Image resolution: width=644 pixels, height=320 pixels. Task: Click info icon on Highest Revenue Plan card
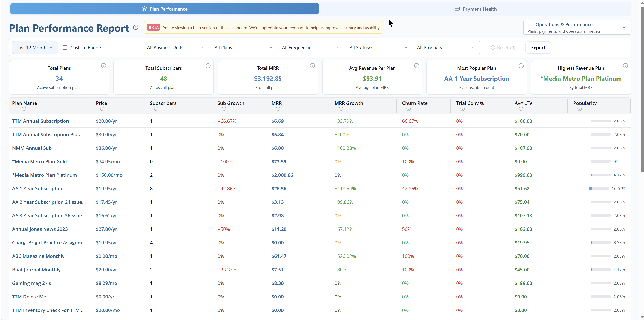(x=625, y=66)
